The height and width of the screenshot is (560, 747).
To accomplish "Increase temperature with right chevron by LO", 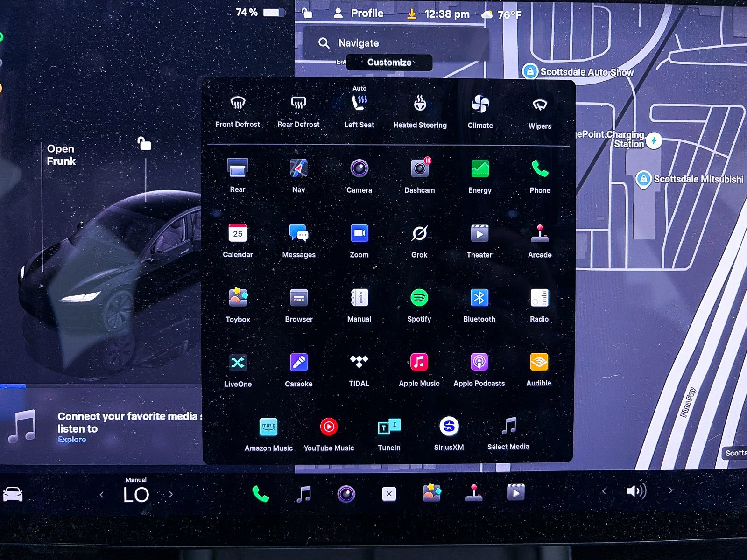I will 171,494.
